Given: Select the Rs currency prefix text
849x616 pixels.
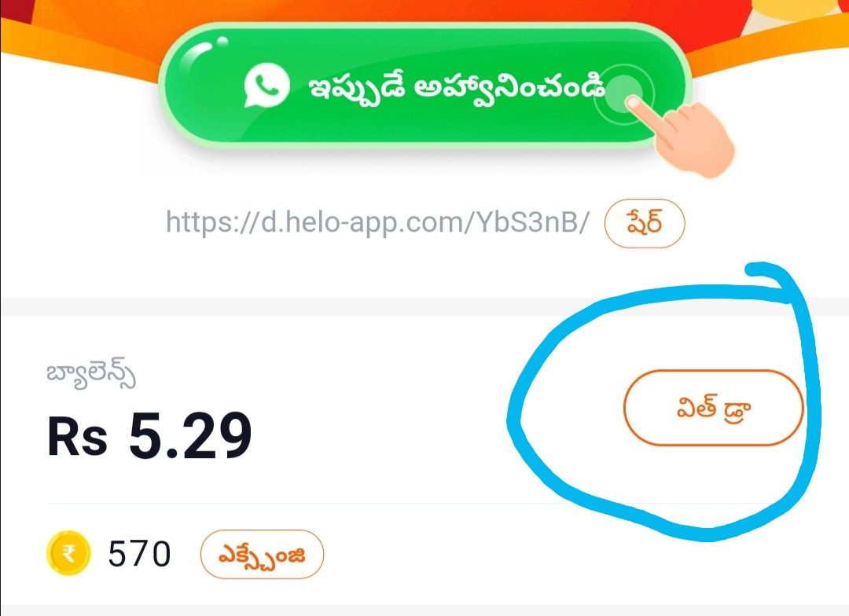Looking at the screenshot, I should click(77, 438).
